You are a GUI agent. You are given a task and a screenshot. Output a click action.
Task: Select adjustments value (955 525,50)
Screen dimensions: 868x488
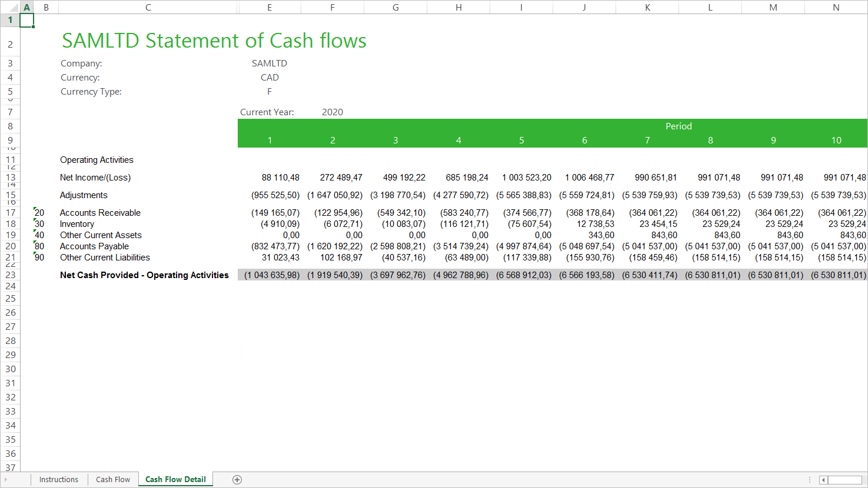point(275,195)
